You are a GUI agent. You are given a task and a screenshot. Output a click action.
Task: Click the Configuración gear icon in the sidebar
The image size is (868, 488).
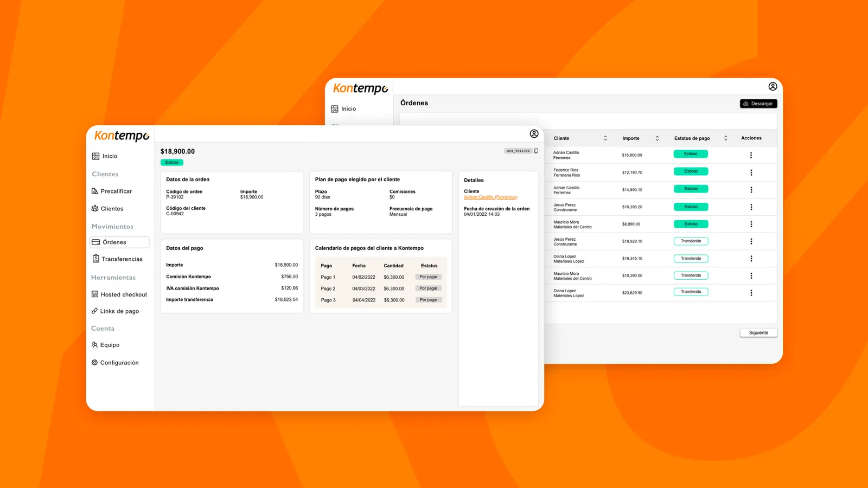94,362
